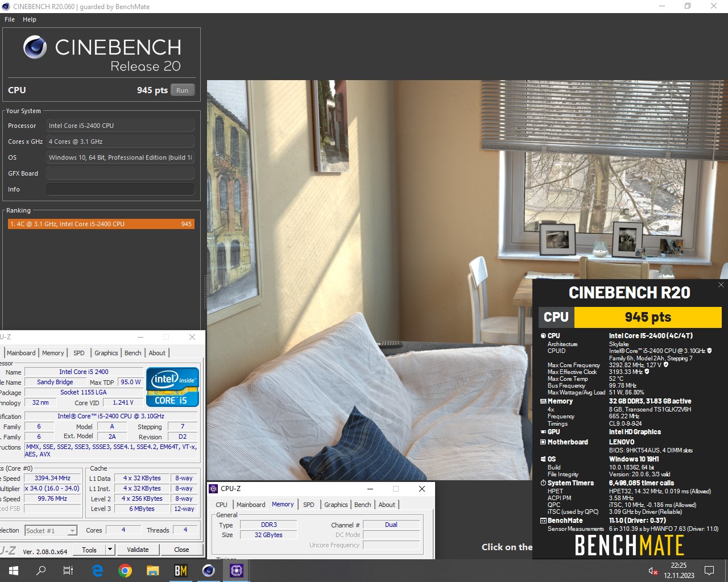This screenshot has width=728, height=582.
Task: Launch Google Chrome from taskbar
Action: [125, 571]
